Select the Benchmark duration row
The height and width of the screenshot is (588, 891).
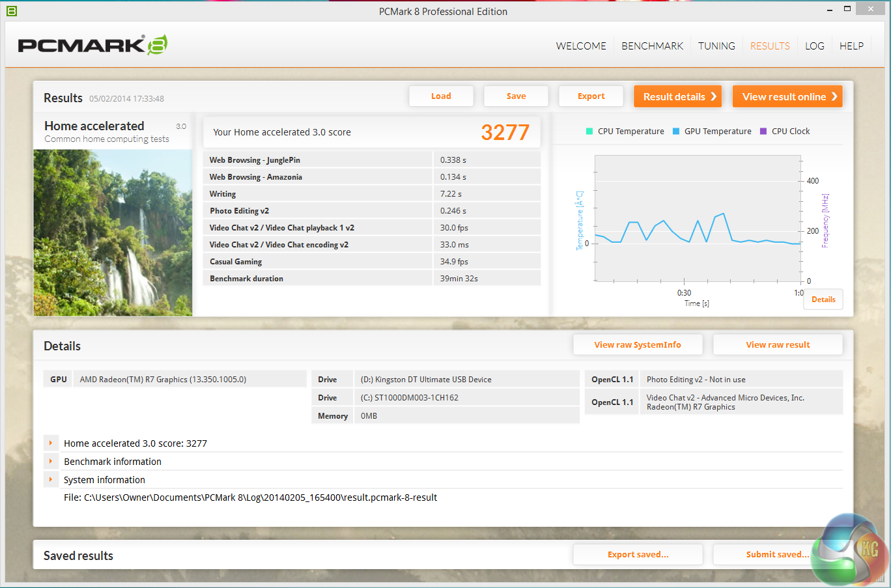tap(372, 279)
